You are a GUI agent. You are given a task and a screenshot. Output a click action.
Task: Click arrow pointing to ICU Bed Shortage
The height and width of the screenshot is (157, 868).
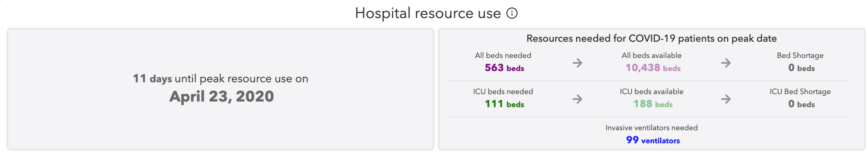726,99
